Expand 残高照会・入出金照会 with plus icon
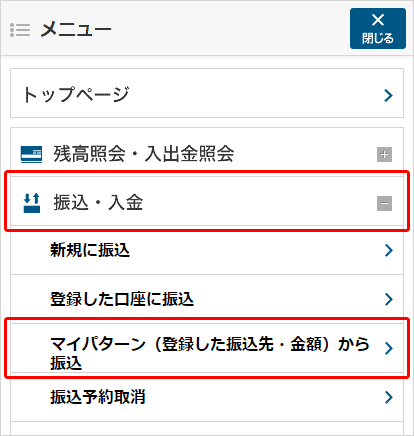Image resolution: width=414 pixels, height=436 pixels. [x=384, y=154]
